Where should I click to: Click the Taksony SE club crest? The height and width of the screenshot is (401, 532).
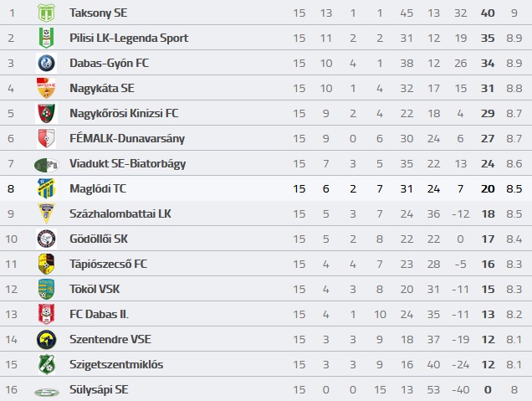click(x=46, y=13)
